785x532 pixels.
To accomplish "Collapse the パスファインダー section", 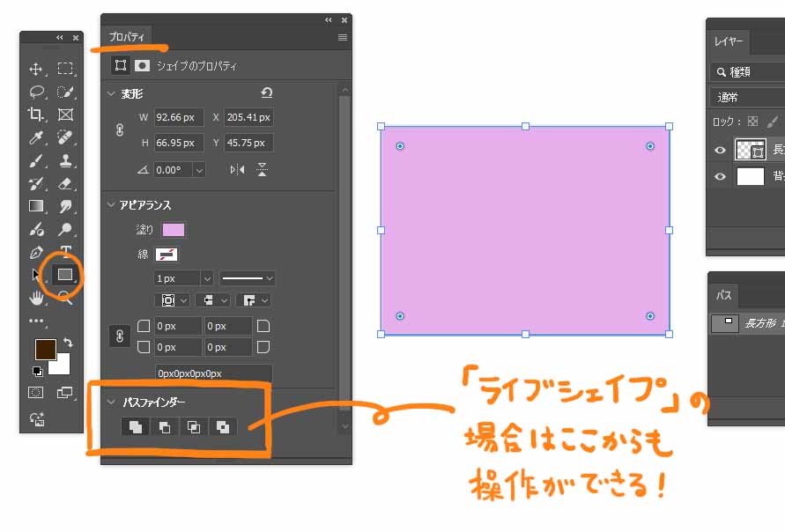I will [x=111, y=403].
